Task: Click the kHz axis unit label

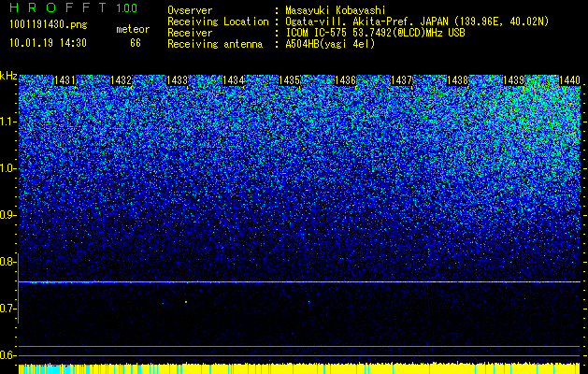Action: click(x=8, y=76)
